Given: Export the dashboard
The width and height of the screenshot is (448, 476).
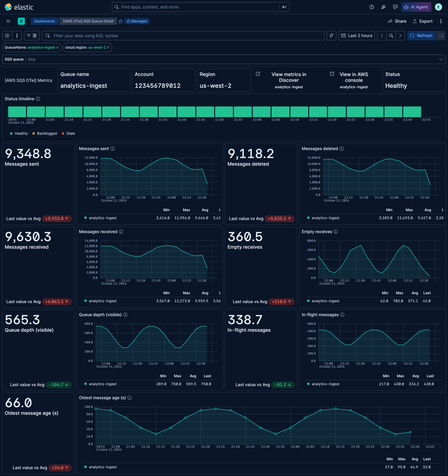Looking at the screenshot, I should [x=423, y=21].
